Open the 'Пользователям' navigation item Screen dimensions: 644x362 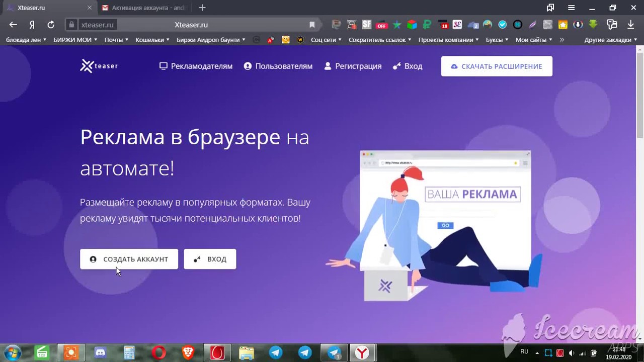[x=278, y=66]
